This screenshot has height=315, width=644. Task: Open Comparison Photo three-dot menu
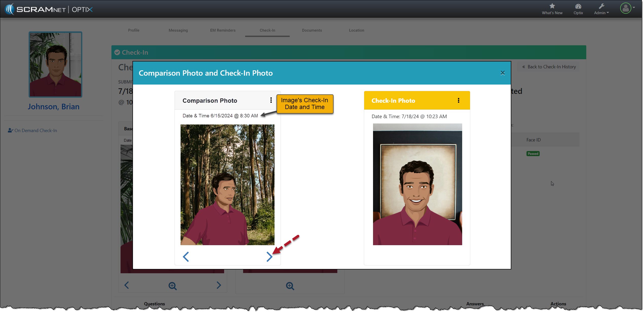point(271,100)
